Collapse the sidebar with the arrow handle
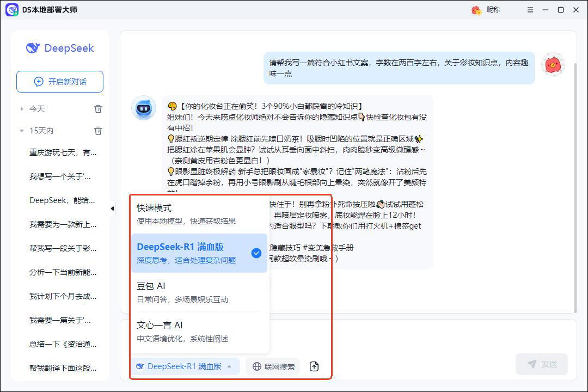588x392 pixels. (x=112, y=208)
